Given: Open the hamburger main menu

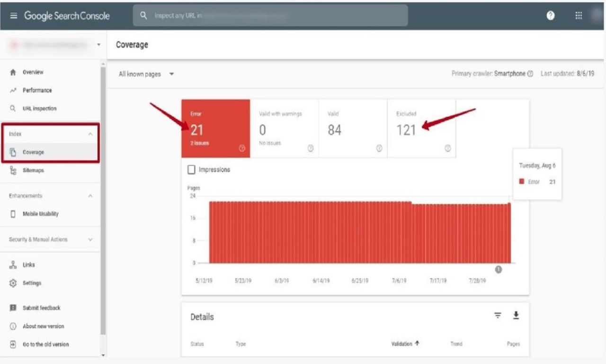Looking at the screenshot, I should click(14, 16).
